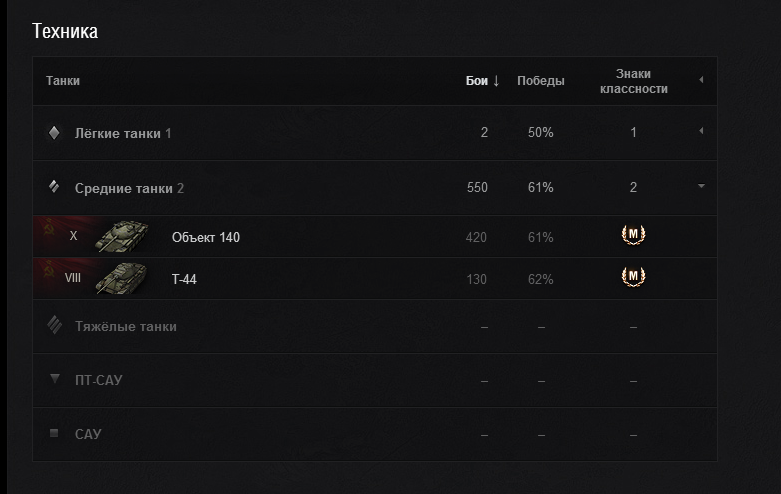The image size is (781, 494).
Task: Sort by Знаки классности column
Action: click(633, 81)
